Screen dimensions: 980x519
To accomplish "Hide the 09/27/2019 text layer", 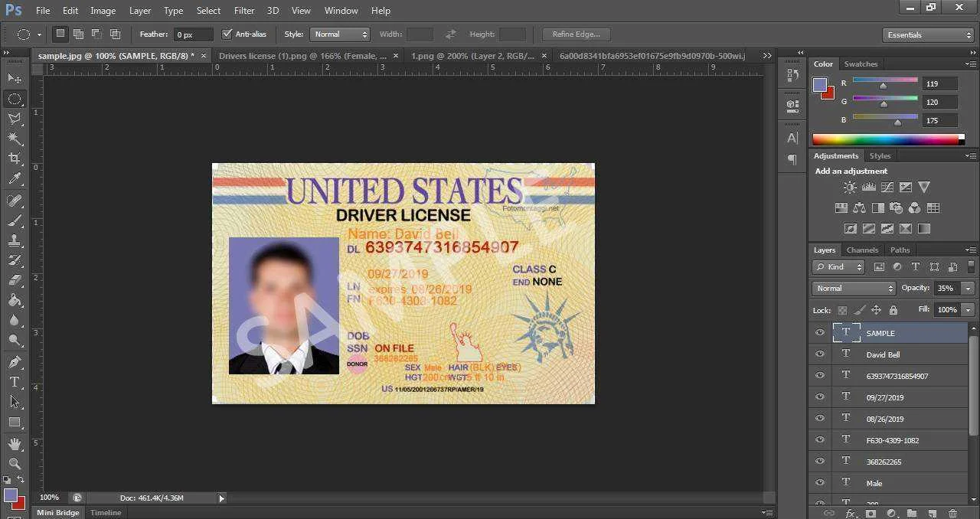I will click(x=820, y=397).
